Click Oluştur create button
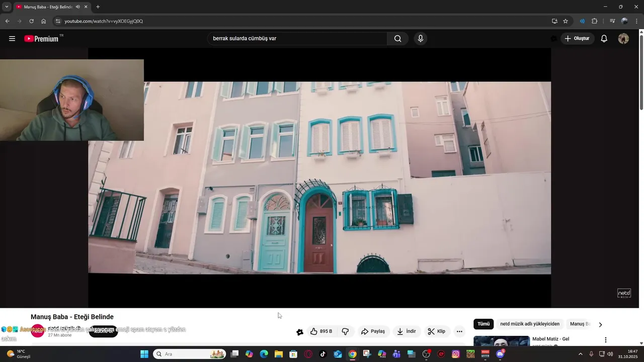This screenshot has width=644, height=362. 578,39
